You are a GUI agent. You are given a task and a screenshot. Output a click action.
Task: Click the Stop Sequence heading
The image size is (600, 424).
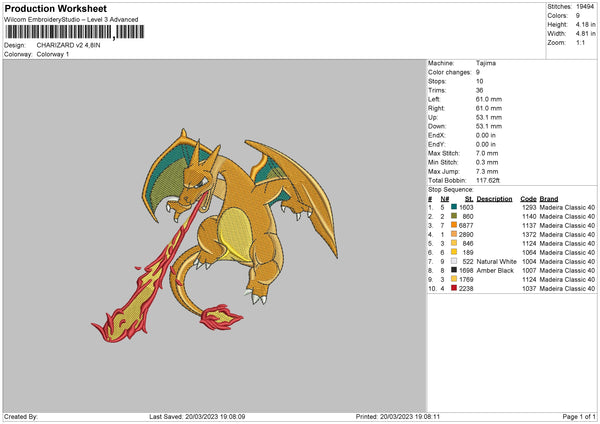tap(451, 190)
